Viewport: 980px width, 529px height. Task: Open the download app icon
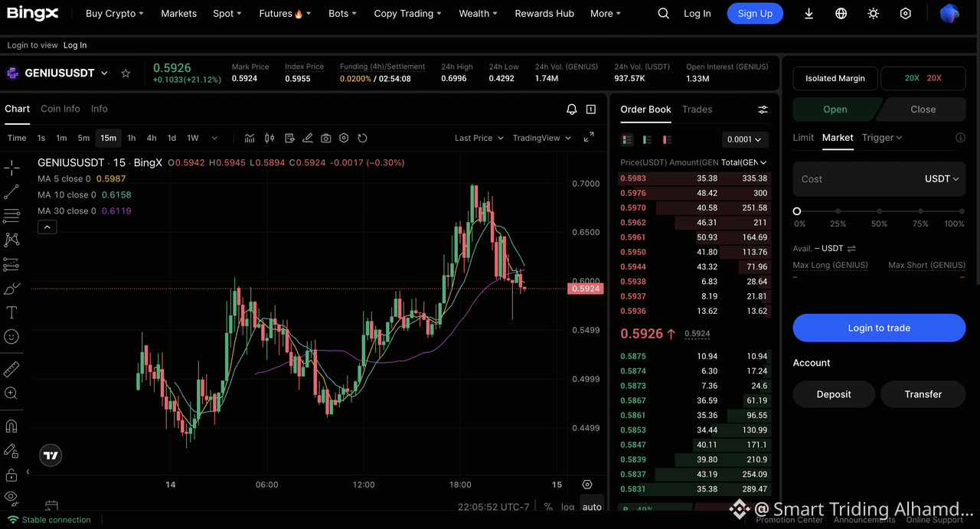[808, 14]
